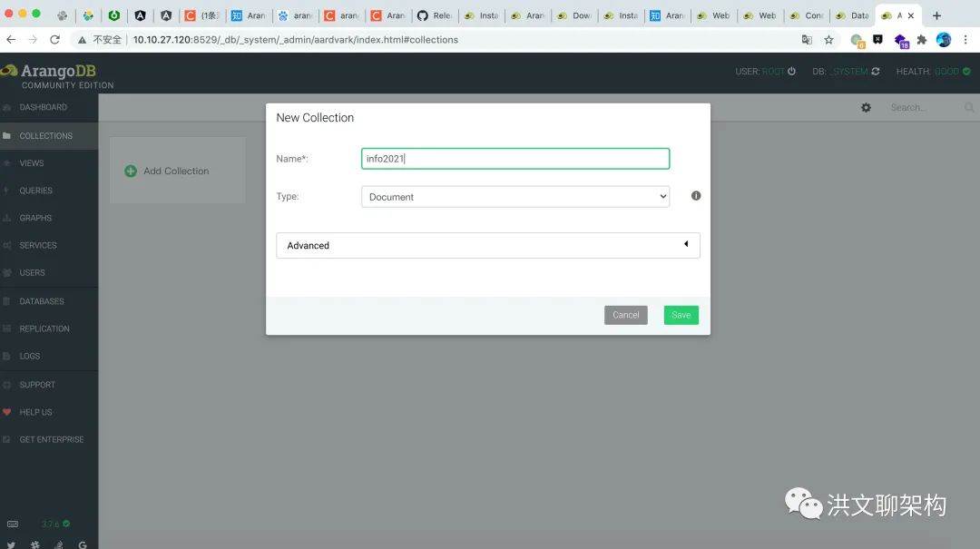The width and height of the screenshot is (980, 549).
Task: Click the ArangoDB avocado logo
Action: [9, 71]
